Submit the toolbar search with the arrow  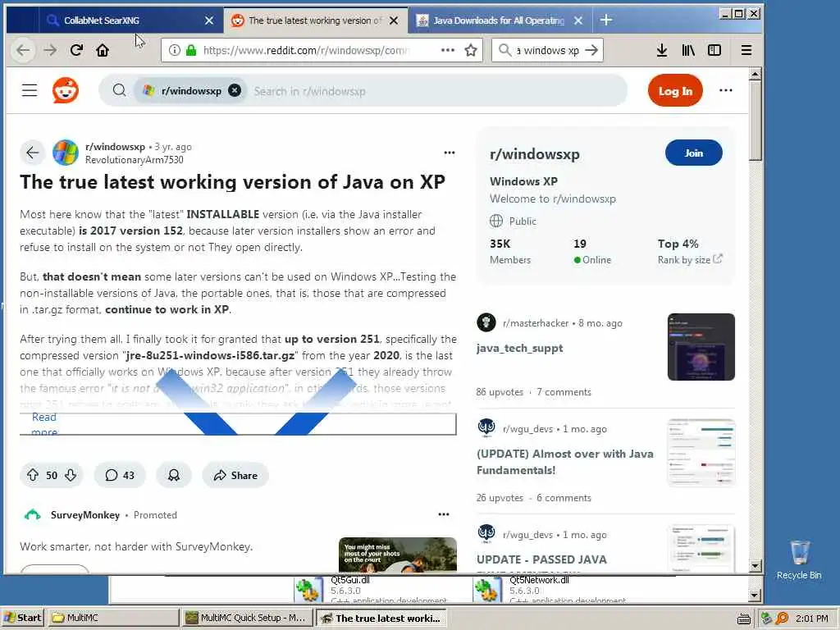pos(591,50)
